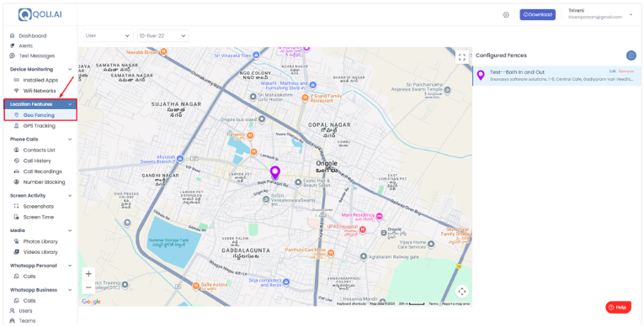Click the add fence round button
The image size is (644, 327).
pos(631,55)
